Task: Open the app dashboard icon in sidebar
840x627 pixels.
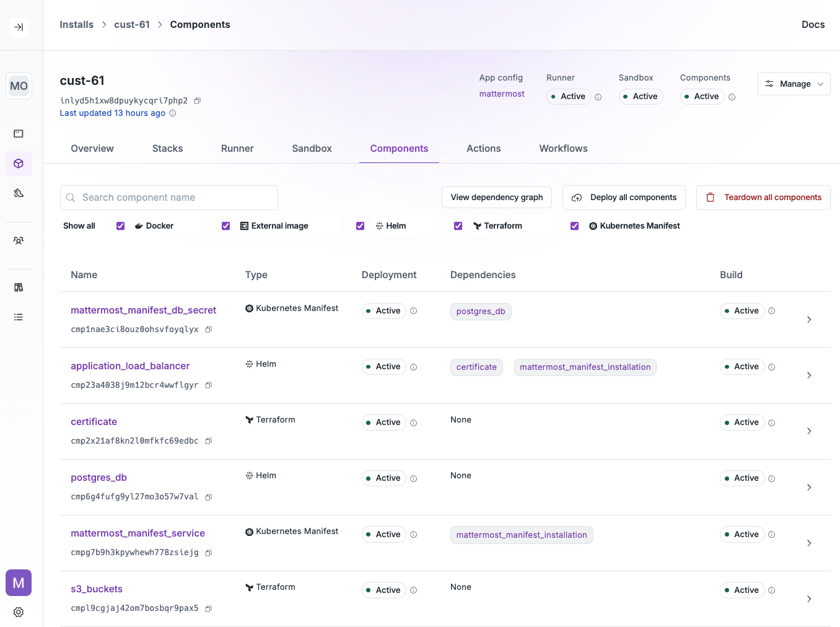Action: tap(18, 133)
